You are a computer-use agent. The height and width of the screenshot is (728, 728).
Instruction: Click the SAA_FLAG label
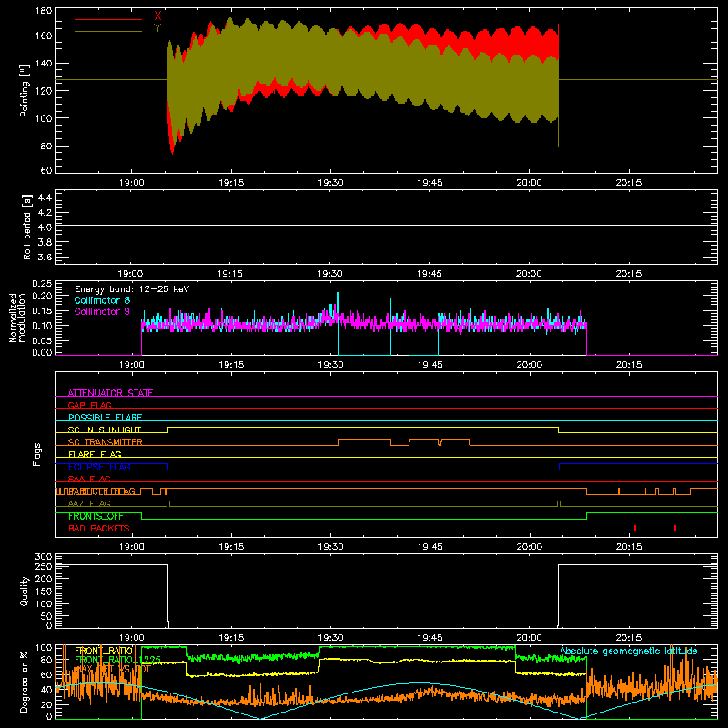point(89,479)
